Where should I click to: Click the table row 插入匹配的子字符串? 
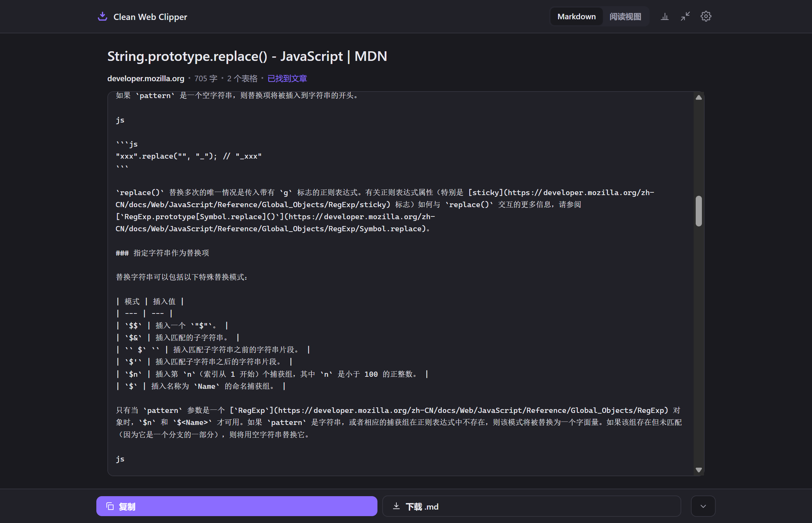pyautogui.click(x=178, y=338)
